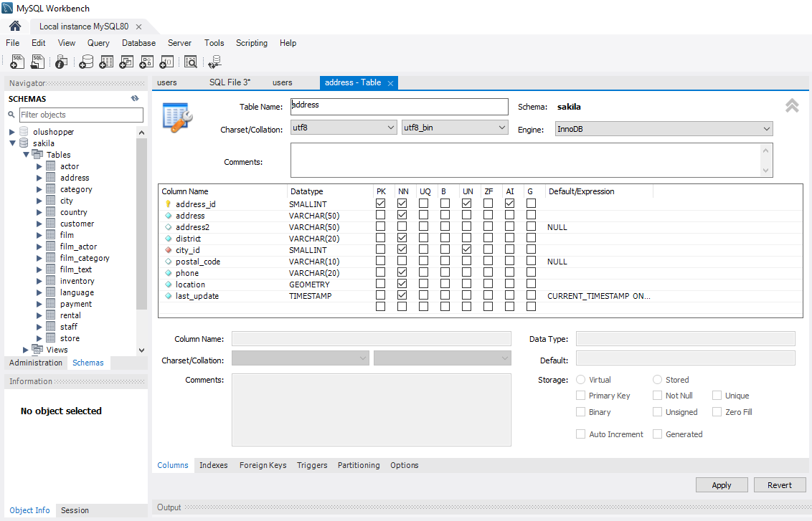This screenshot has height=521, width=812.
Task: Toggle NN checkbox for postal_code row
Action: 402,261
